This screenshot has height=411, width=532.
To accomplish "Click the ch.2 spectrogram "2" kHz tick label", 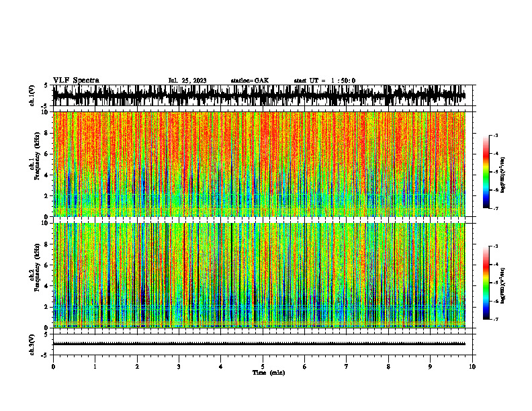I will coord(47,307).
